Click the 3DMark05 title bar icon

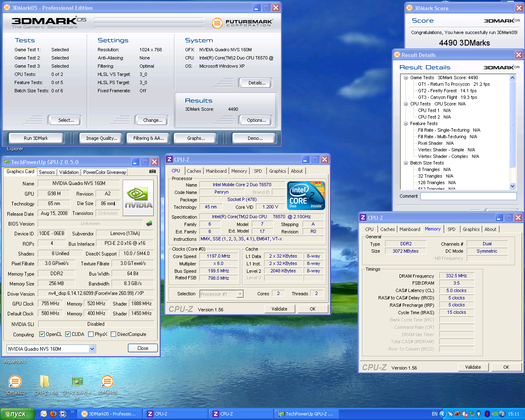(x=7, y=7)
